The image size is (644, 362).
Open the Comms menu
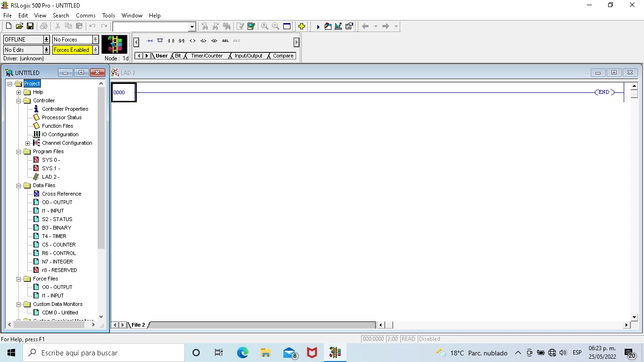(86, 16)
